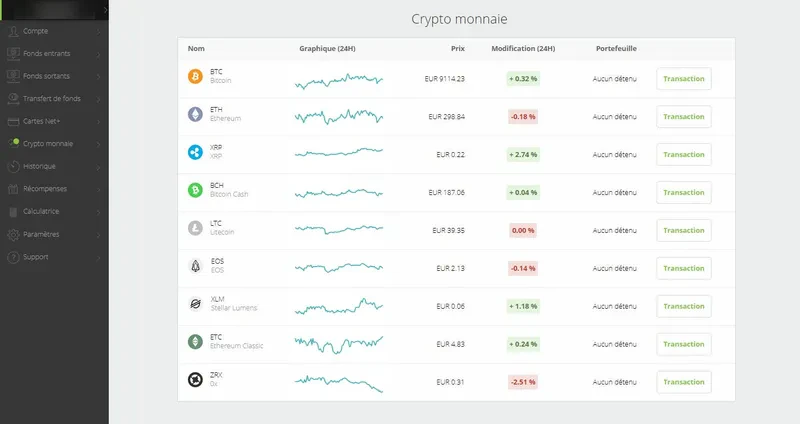Viewport: 800px width, 424px height.
Task: Click the Bitcoin coin icon
Action: coord(194,77)
